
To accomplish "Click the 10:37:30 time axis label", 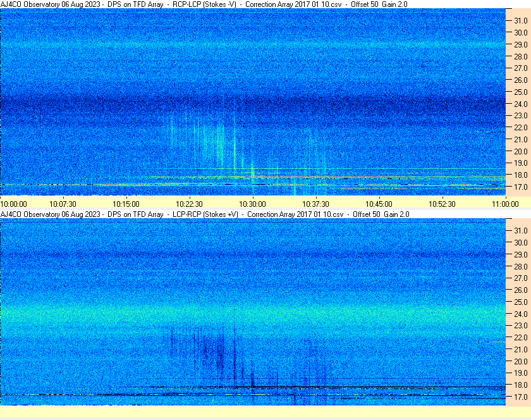I will pyautogui.click(x=315, y=204).
